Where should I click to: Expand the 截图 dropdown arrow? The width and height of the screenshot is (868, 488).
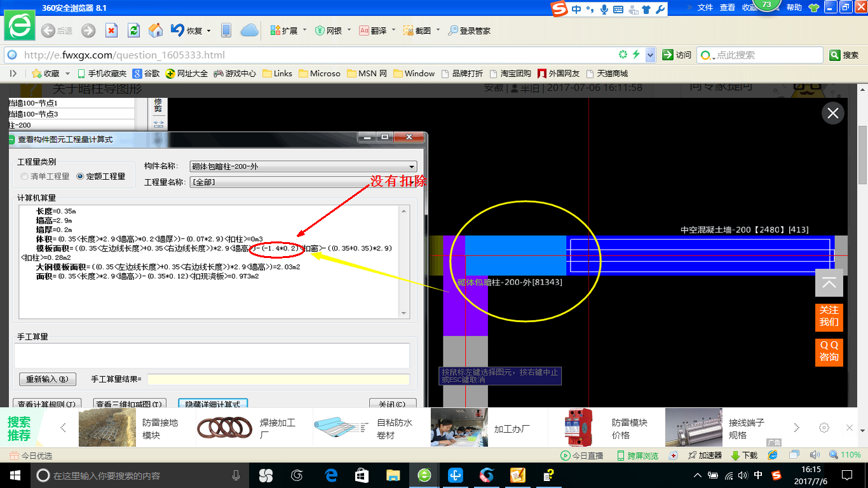pyautogui.click(x=438, y=30)
